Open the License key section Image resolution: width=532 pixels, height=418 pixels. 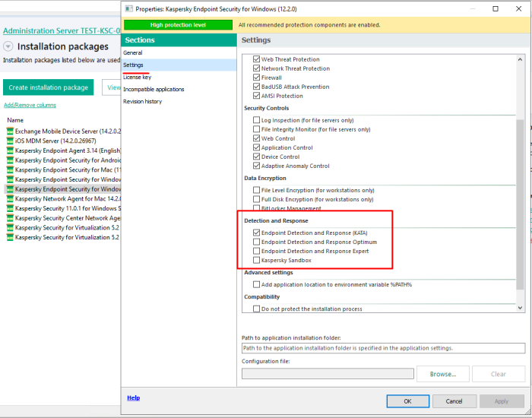click(x=179, y=77)
